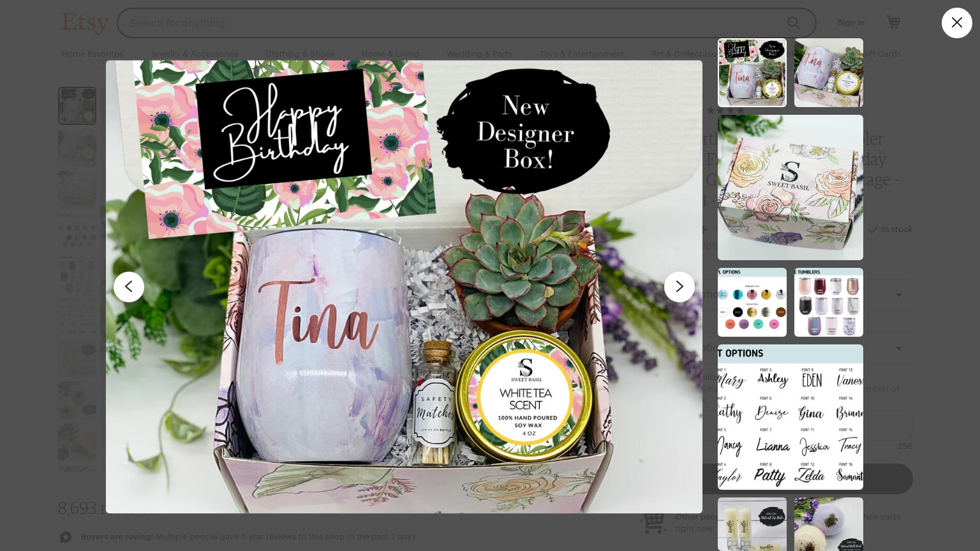980x551 pixels.
Task: Open the Sign in link
Action: 851,23
